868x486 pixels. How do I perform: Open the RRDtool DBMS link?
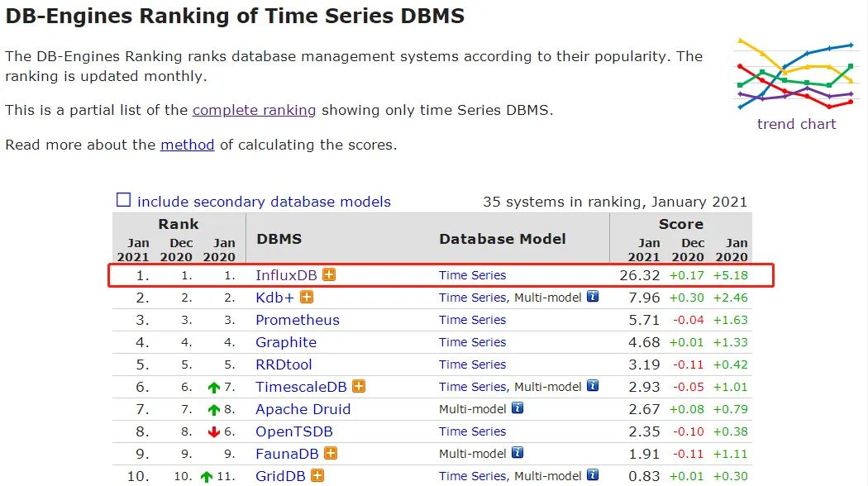[284, 364]
